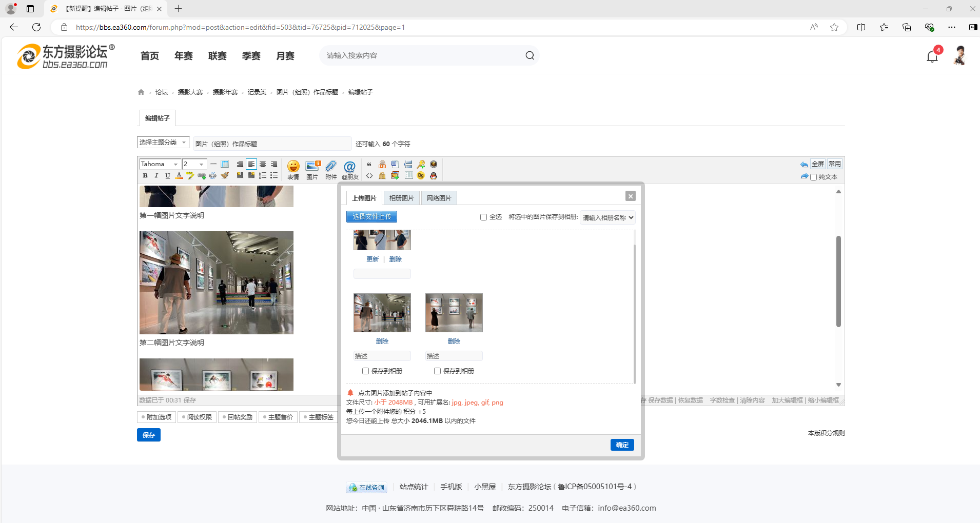This screenshot has width=980, height=523.
Task: Switch to the 相册图片 tab
Action: tap(401, 198)
